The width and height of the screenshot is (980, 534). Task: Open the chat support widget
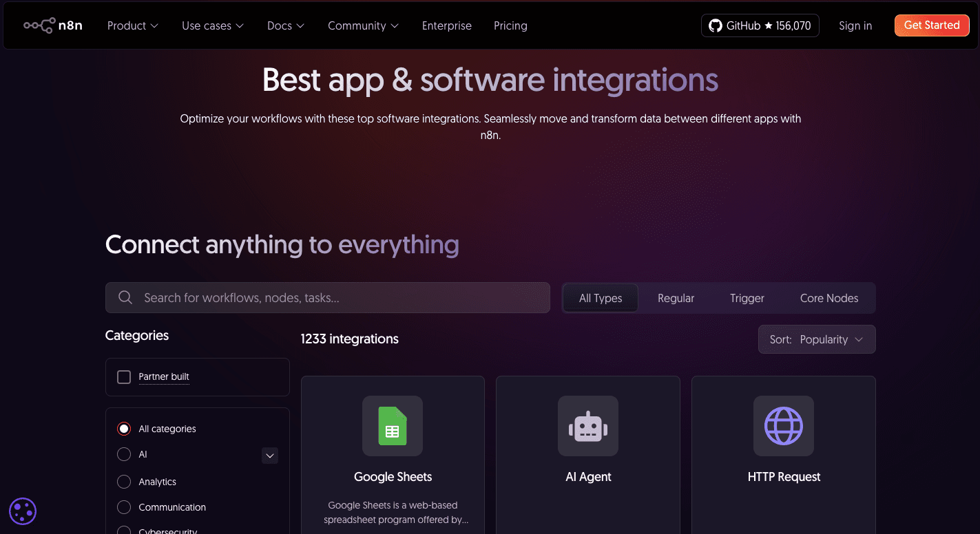tap(23, 511)
